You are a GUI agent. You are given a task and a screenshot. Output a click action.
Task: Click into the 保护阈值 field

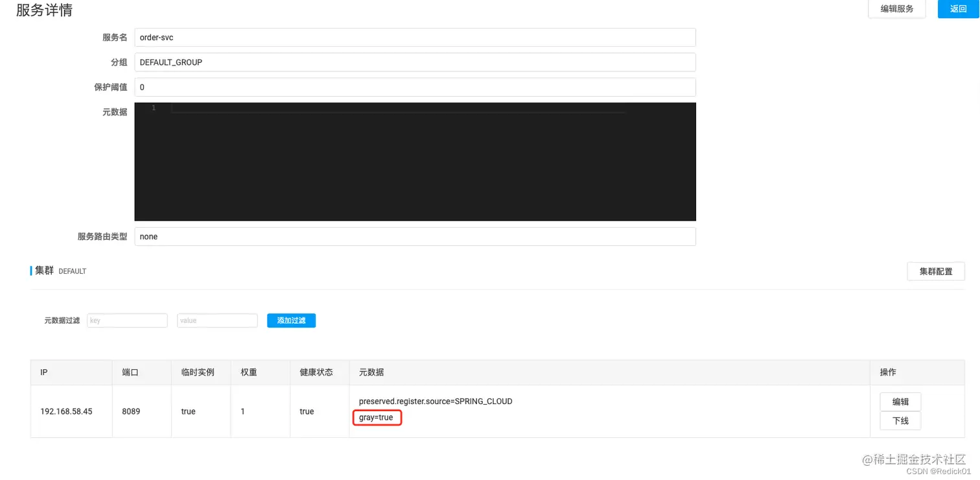pos(415,87)
